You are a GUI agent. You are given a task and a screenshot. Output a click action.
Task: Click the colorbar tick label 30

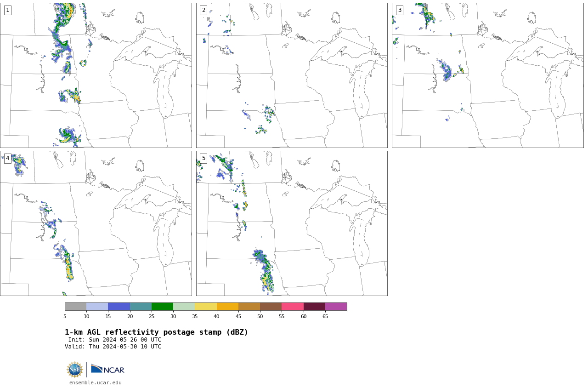coord(173,316)
